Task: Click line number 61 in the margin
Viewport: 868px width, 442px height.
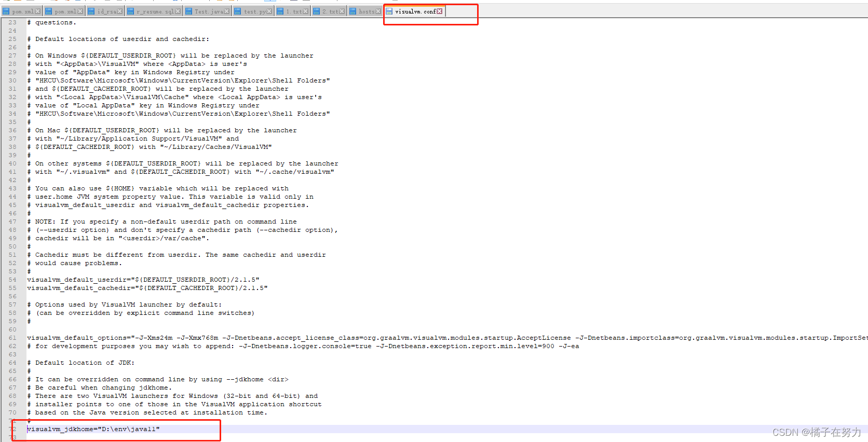Action: tap(12, 338)
